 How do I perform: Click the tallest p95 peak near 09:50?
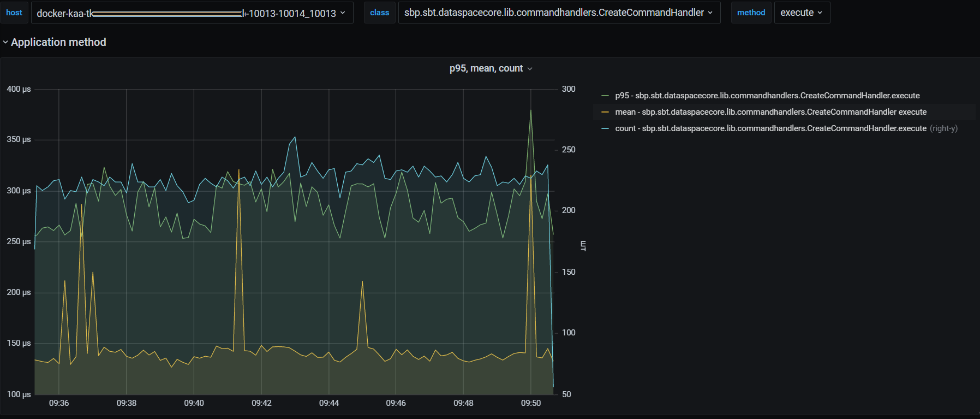(x=530, y=111)
